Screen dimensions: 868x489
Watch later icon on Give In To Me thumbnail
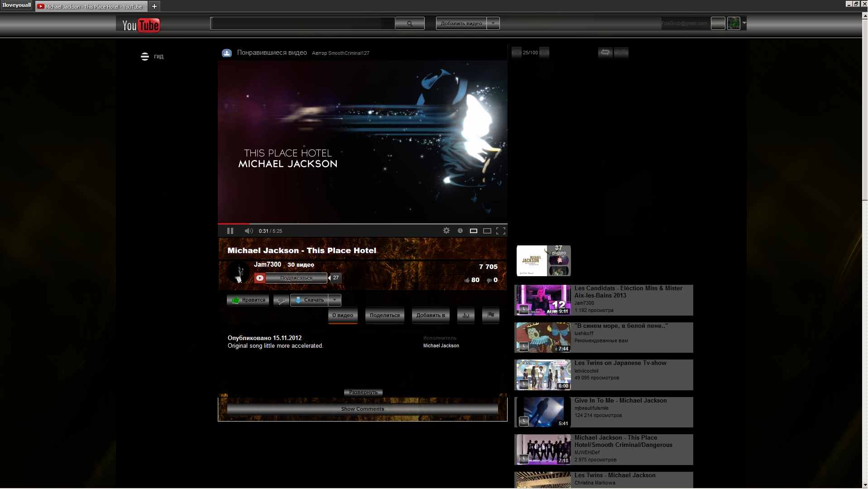click(524, 422)
